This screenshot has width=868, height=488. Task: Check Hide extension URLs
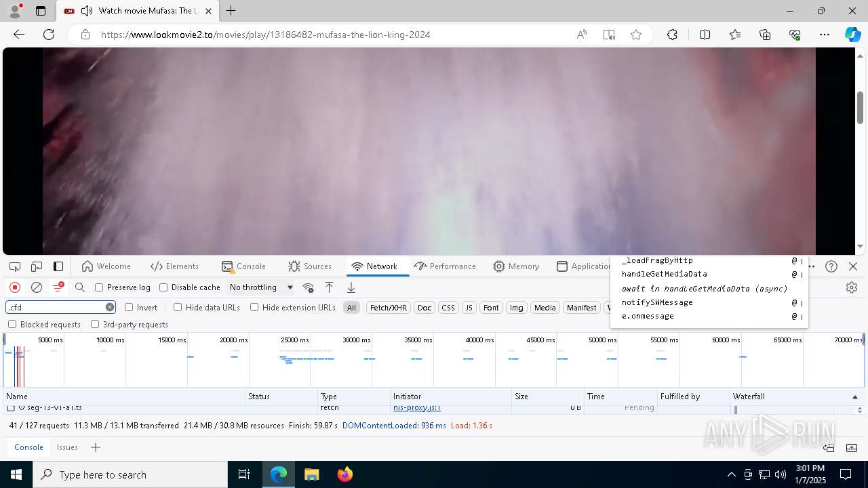pyautogui.click(x=254, y=307)
